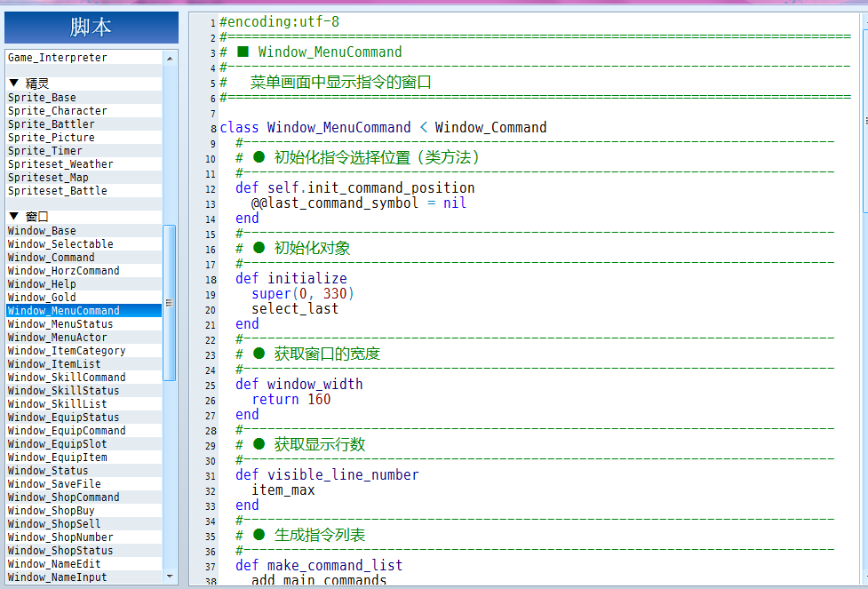Image resolution: width=868 pixels, height=589 pixels.
Task: Open the Window_Base script
Action: tap(84, 231)
